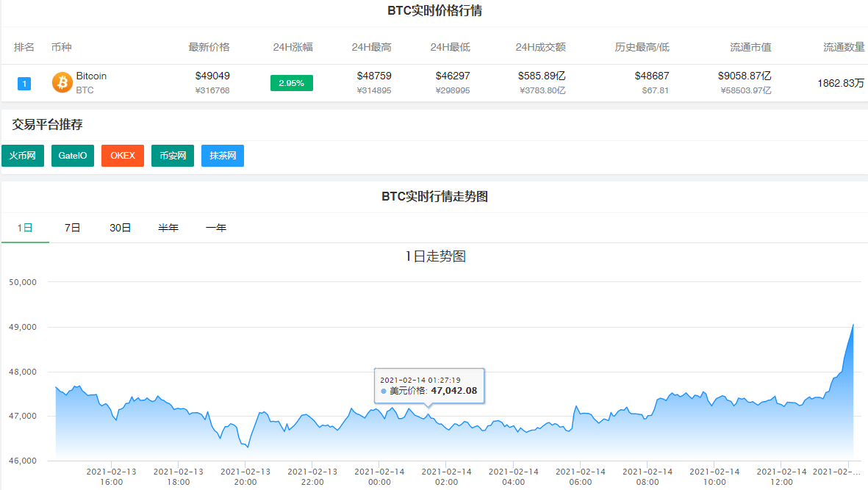Select the currently active 1日 tab
The height and width of the screenshot is (490, 868).
click(x=25, y=228)
